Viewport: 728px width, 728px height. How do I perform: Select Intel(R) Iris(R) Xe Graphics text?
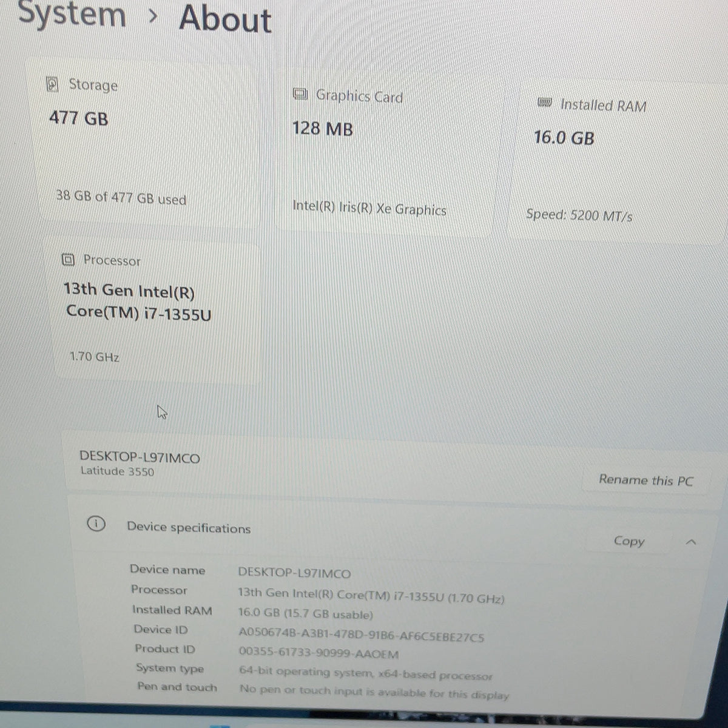coord(369,208)
